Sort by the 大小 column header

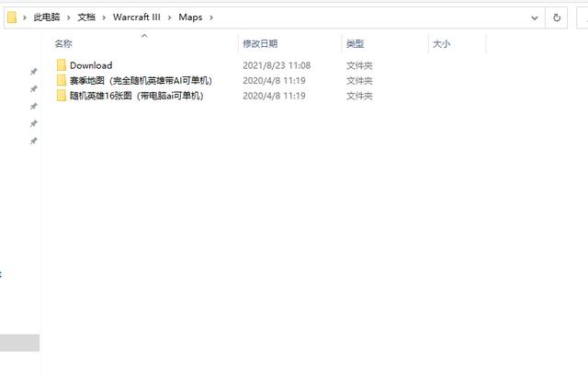(x=441, y=44)
